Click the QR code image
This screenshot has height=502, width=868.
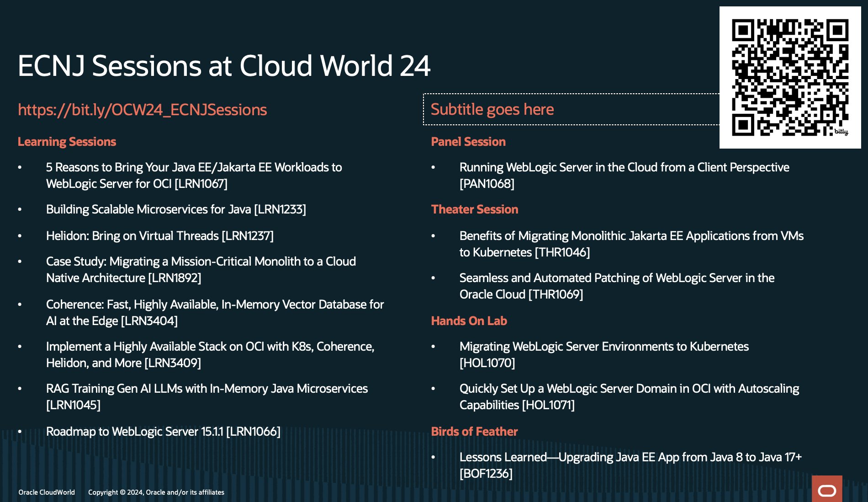click(x=790, y=77)
